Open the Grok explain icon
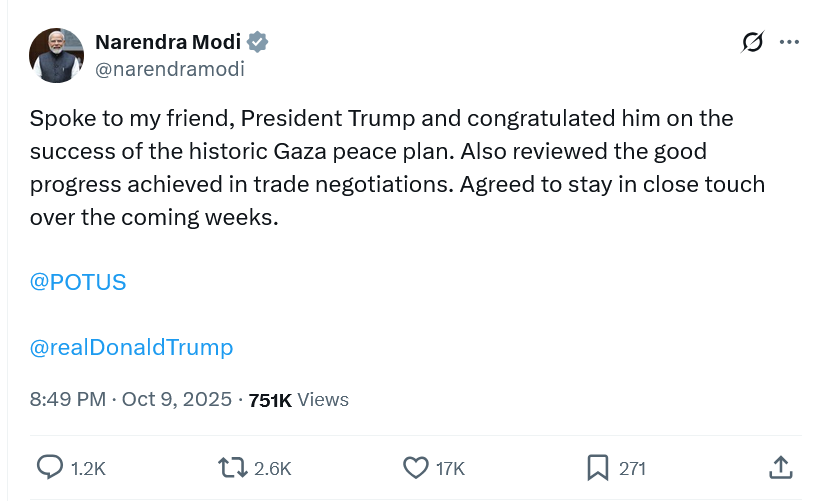 click(752, 42)
